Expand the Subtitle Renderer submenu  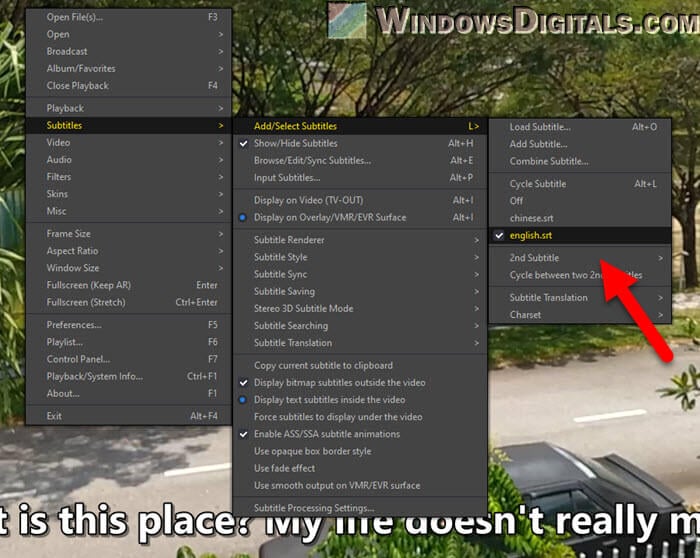[x=360, y=240]
